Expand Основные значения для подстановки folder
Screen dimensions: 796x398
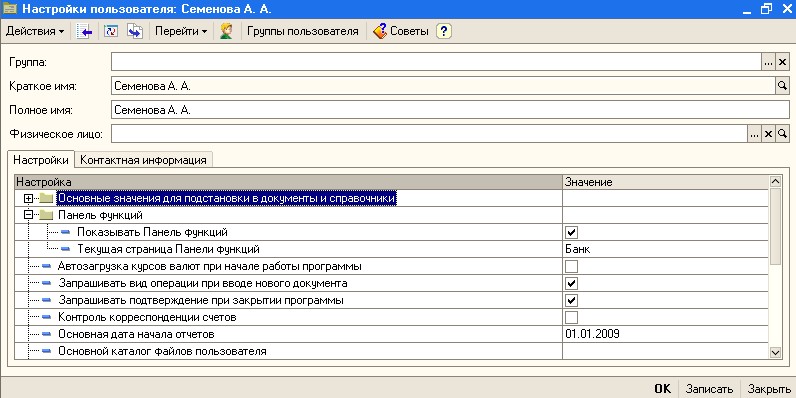(x=28, y=198)
